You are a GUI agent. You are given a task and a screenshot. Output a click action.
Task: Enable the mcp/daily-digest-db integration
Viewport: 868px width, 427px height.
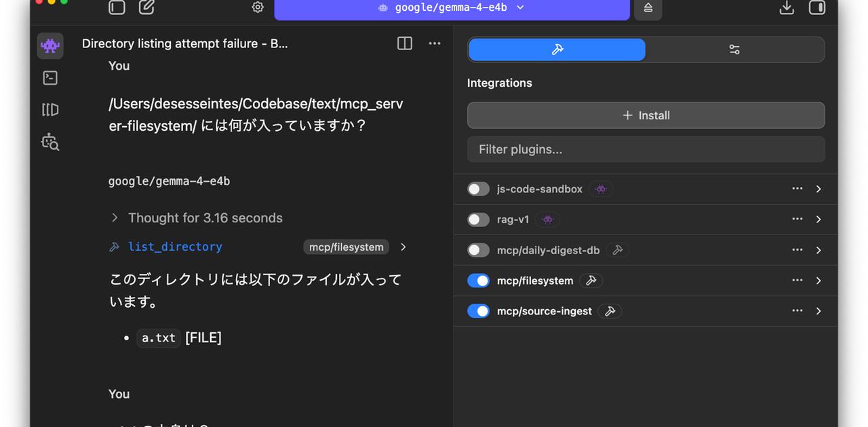point(478,250)
